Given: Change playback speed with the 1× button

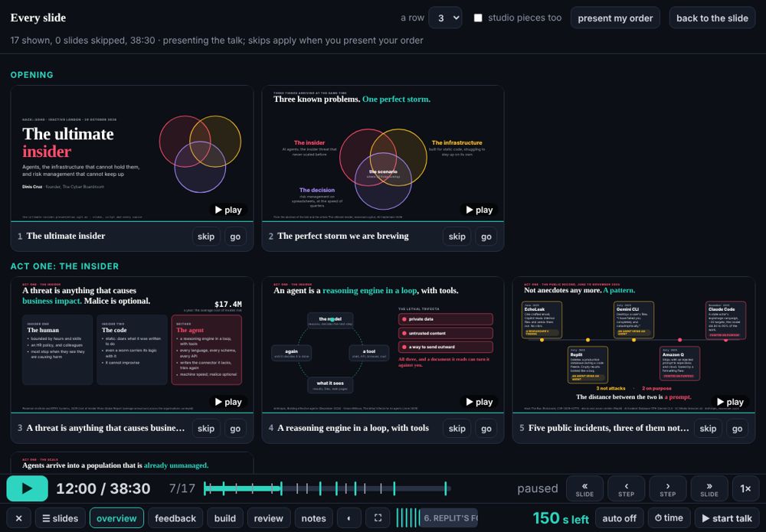Looking at the screenshot, I should [745, 488].
